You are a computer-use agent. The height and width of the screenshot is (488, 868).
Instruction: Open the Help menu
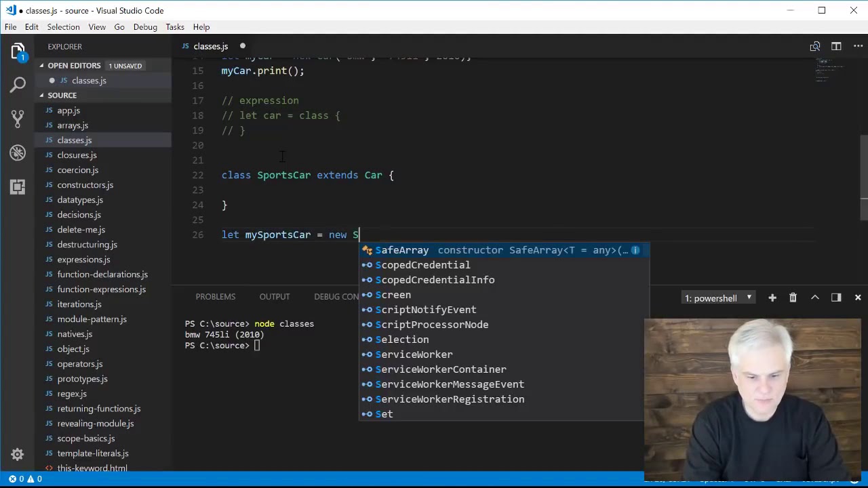[201, 27]
